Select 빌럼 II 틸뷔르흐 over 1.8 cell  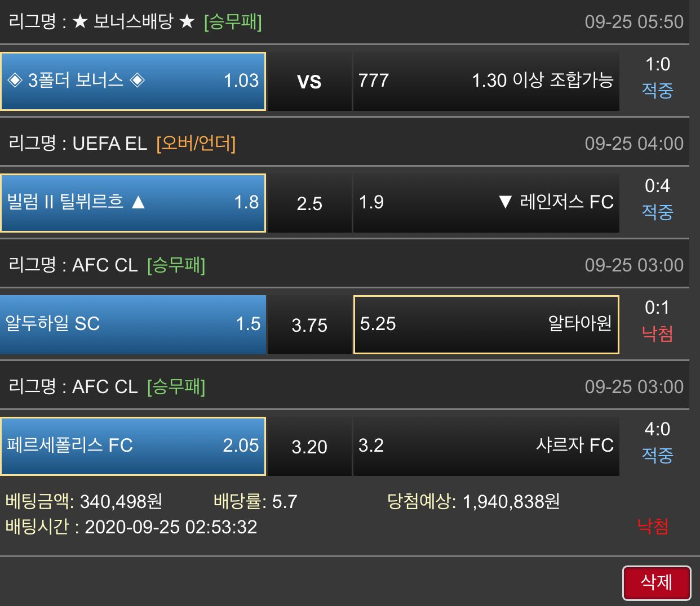coord(133,203)
